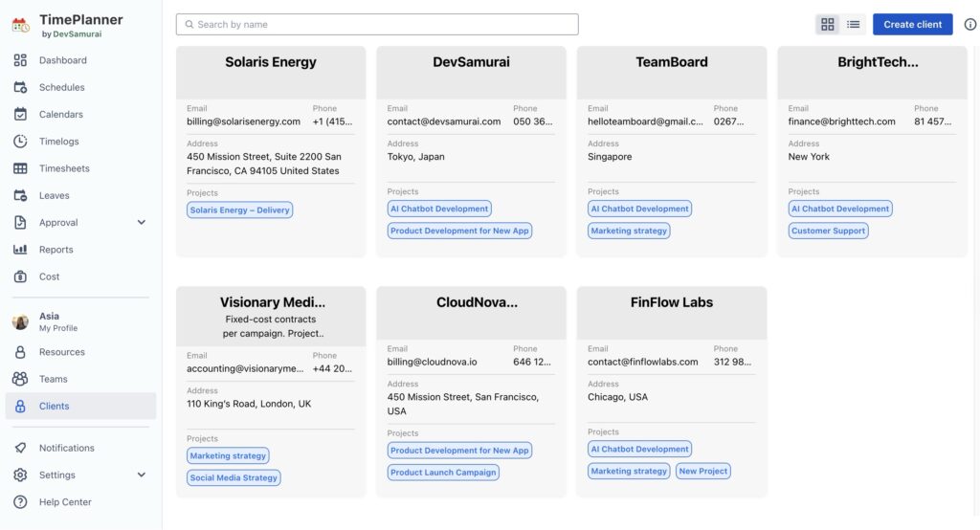Click the Clients icon in sidebar
Screen dimensions: 980x530
20,406
